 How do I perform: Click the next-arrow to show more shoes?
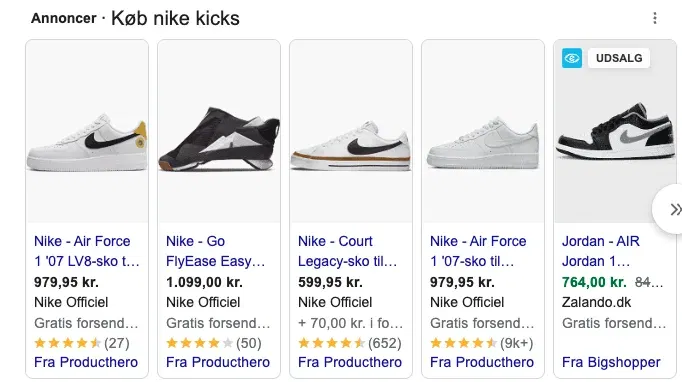670,209
